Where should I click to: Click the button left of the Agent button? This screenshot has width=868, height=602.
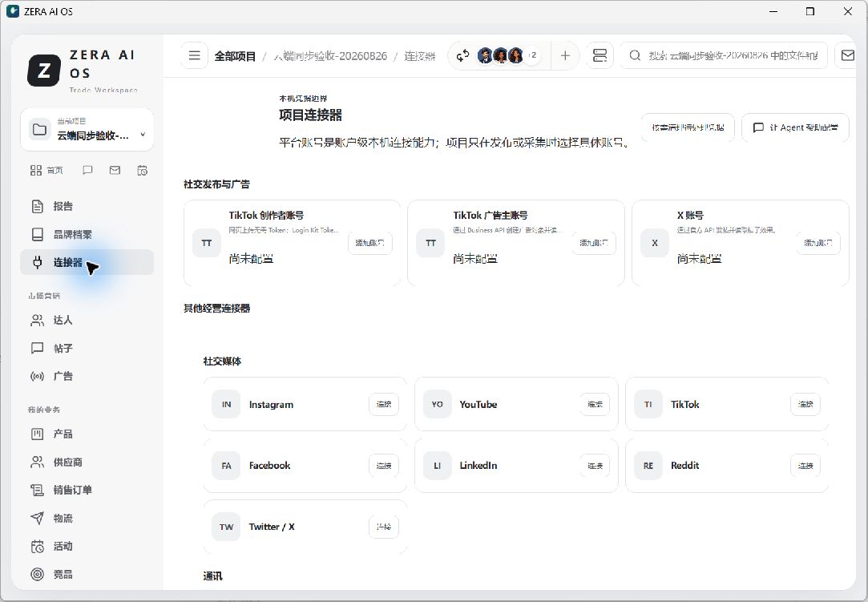coord(688,127)
